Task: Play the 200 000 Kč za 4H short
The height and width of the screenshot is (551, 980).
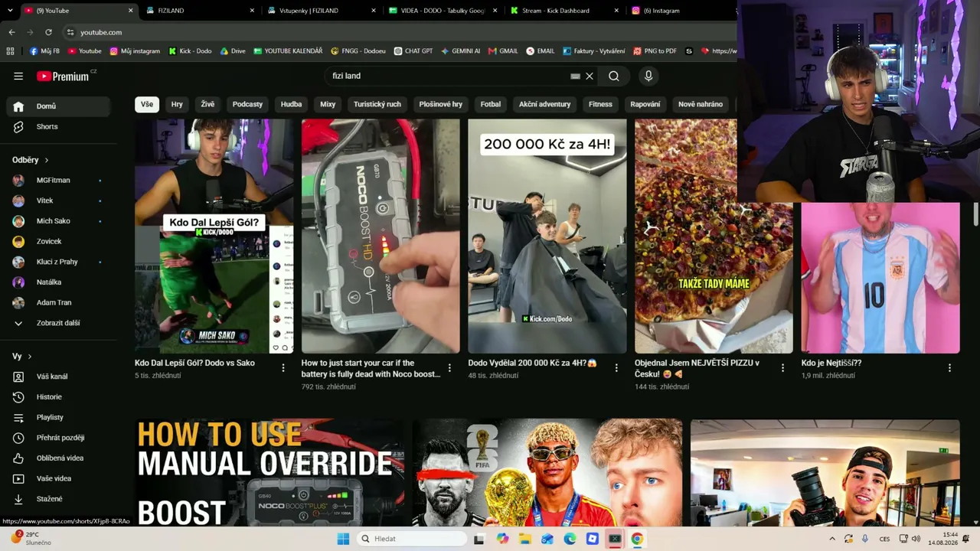Action: [547, 236]
